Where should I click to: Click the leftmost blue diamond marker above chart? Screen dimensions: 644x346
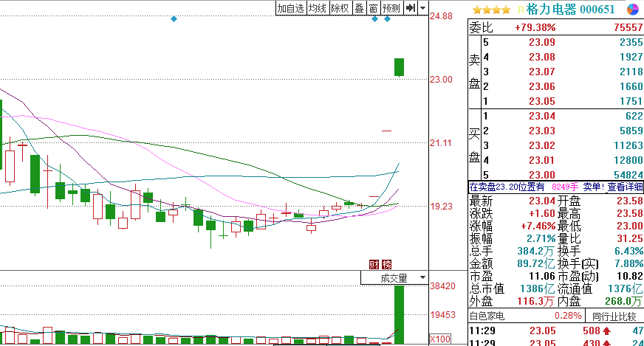click(x=174, y=18)
